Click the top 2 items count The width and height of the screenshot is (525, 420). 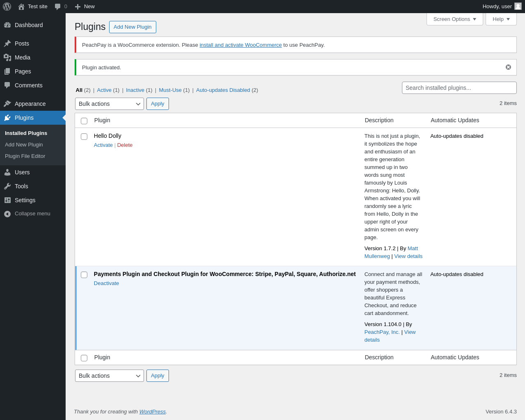pyautogui.click(x=508, y=103)
